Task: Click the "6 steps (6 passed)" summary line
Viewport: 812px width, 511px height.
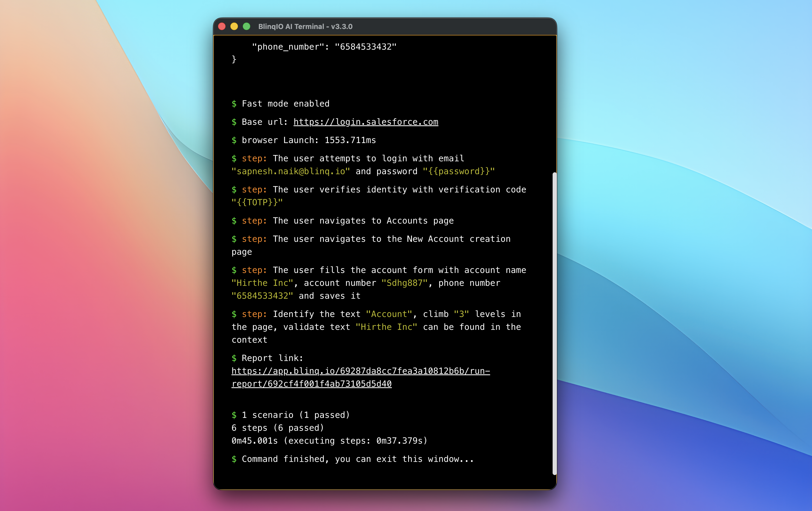Action: pyautogui.click(x=278, y=428)
